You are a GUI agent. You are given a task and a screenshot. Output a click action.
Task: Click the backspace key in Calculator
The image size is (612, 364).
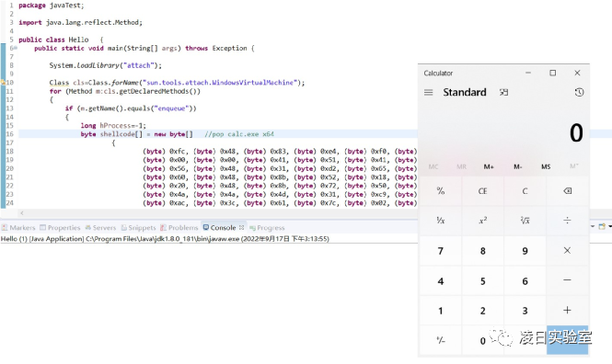[567, 191]
